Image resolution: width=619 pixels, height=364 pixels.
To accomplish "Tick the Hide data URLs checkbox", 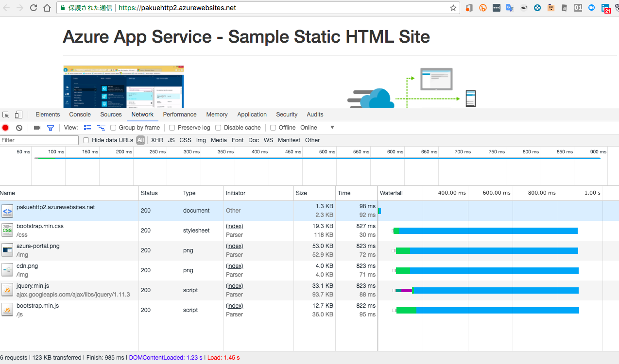I will 86,140.
